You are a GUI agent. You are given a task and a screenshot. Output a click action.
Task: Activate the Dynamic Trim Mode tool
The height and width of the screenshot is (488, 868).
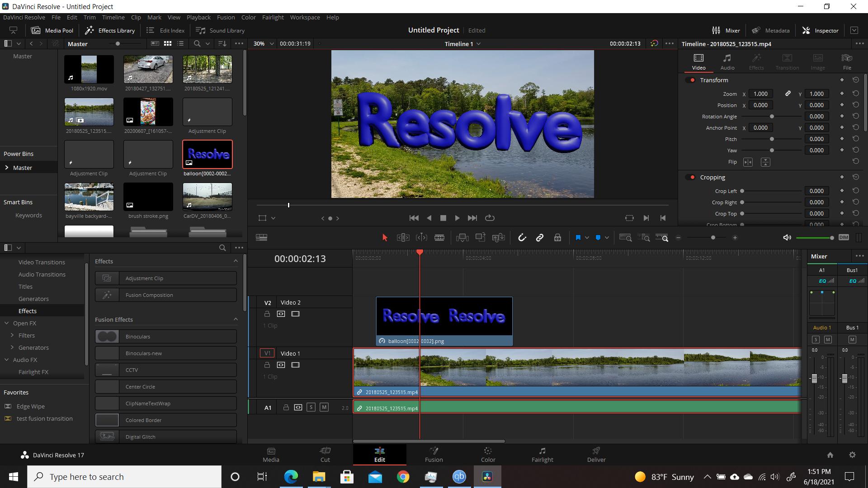(x=421, y=238)
